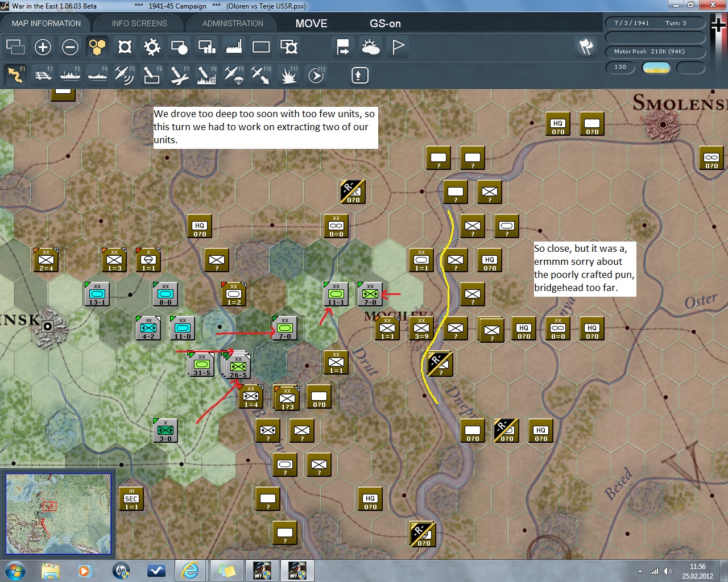Select the 26-5 green infantry stack
Image resolution: width=728 pixels, height=582 pixels.
pos(238,366)
